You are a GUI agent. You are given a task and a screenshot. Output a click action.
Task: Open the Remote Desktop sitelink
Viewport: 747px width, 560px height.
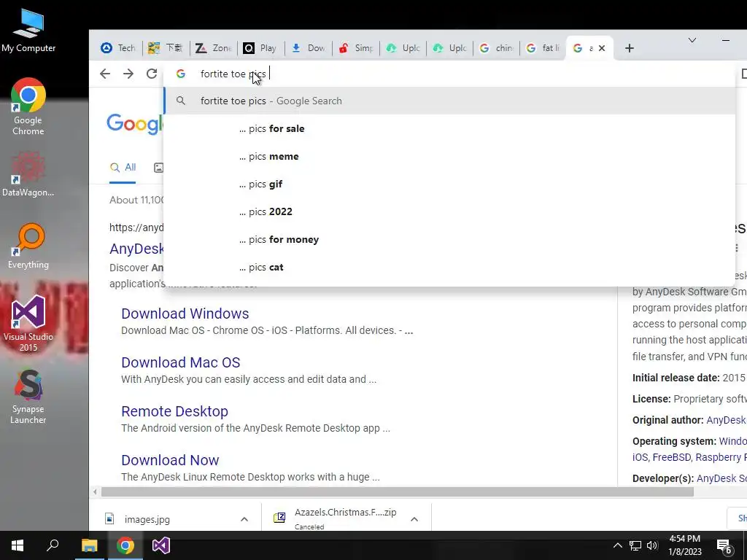coord(174,411)
